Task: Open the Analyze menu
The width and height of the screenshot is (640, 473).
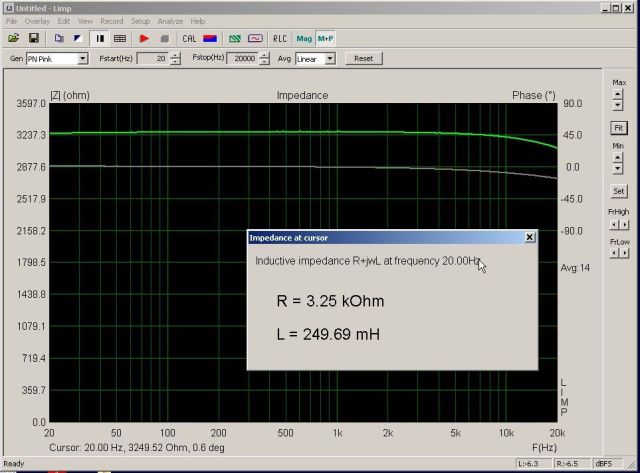Action: 170,21
